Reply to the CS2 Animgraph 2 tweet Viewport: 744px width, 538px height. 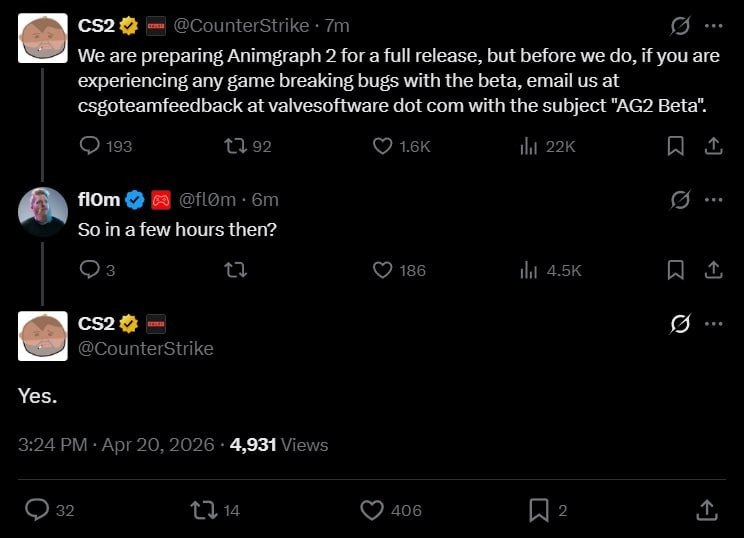pos(90,146)
